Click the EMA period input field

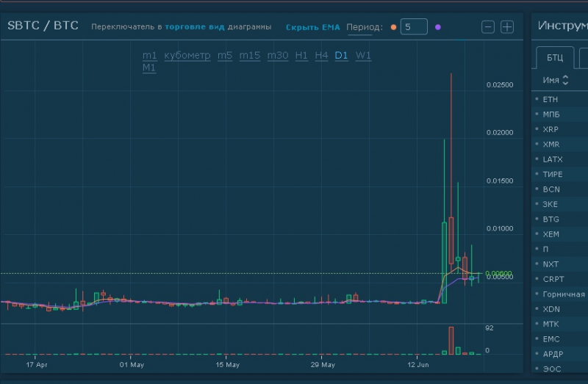[414, 26]
